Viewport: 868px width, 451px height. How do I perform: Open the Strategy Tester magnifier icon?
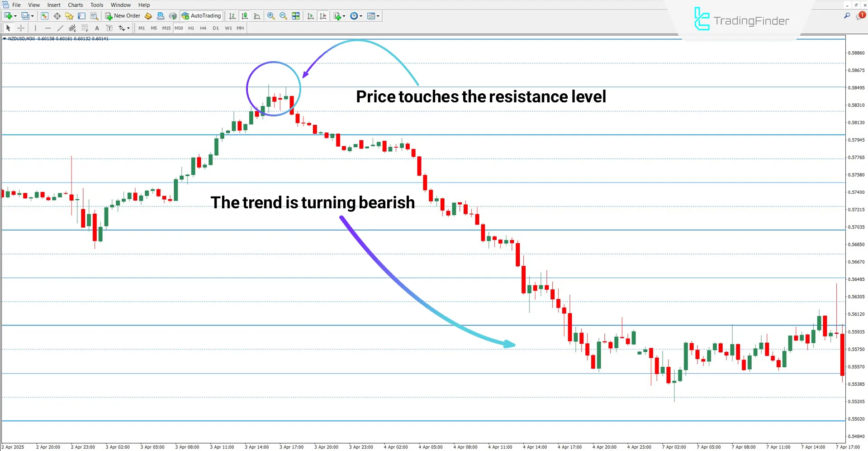(94, 16)
